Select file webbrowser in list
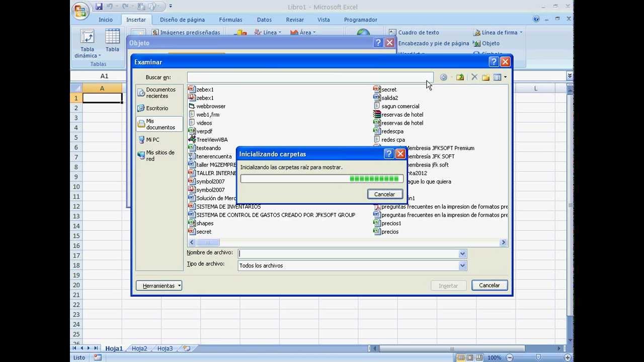This screenshot has width=644, height=362. point(207,106)
